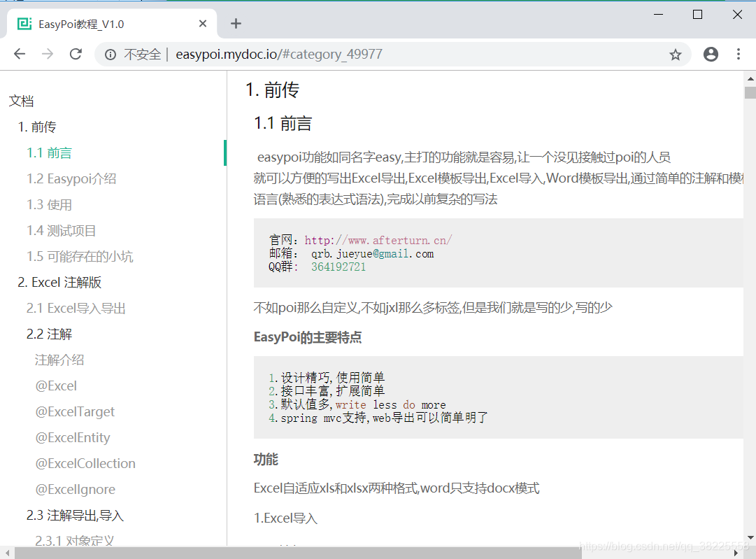Click the vertical scrollbar thumb
Screen dimensions: 756x559
750,92
